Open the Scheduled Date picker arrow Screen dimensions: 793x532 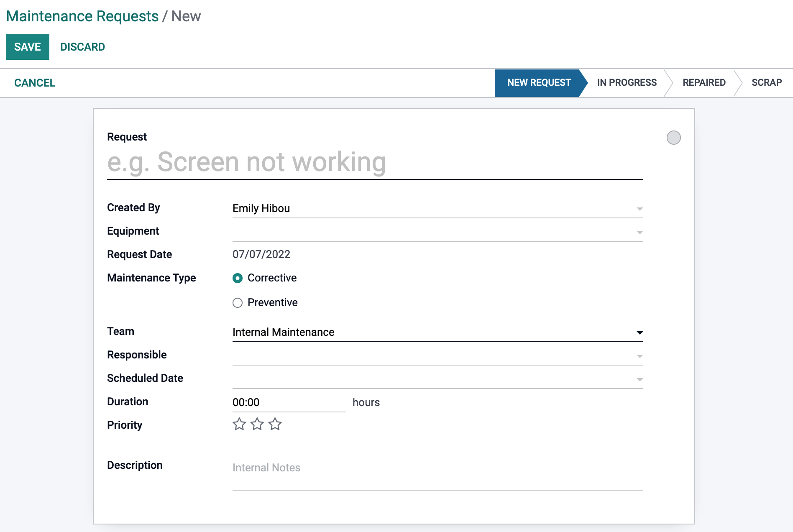pos(640,379)
